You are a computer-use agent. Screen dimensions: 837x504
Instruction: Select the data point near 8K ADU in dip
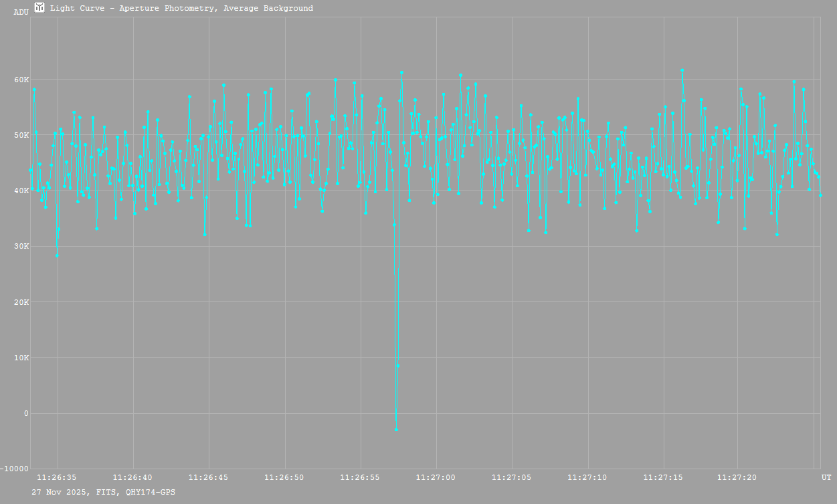click(x=398, y=366)
